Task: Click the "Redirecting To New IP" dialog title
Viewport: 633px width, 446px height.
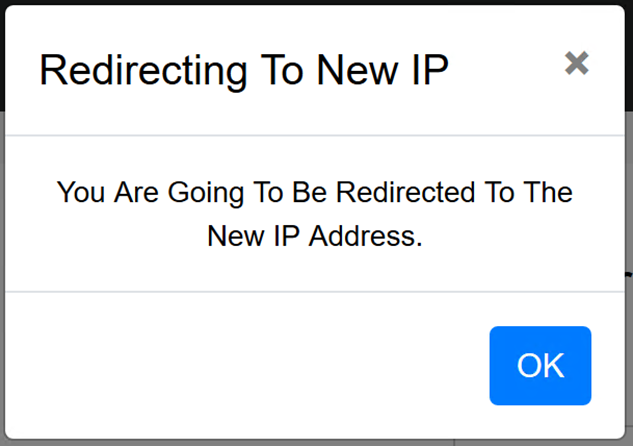Action: click(x=244, y=70)
